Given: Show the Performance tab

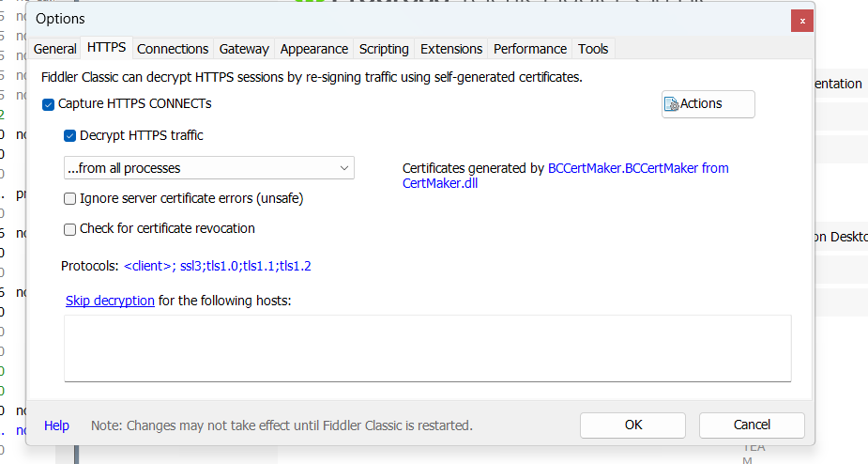Looking at the screenshot, I should coord(530,49).
